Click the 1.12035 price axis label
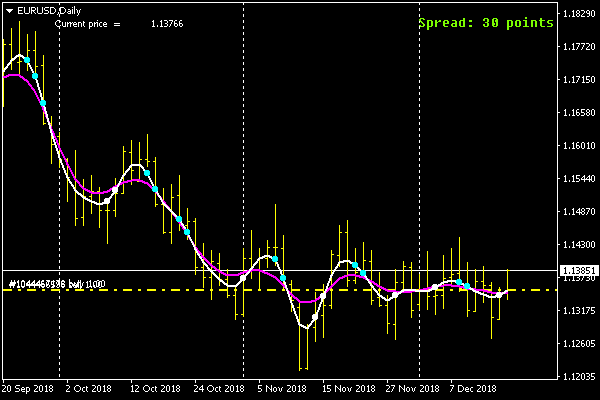This screenshot has width=600, height=400. [579, 376]
